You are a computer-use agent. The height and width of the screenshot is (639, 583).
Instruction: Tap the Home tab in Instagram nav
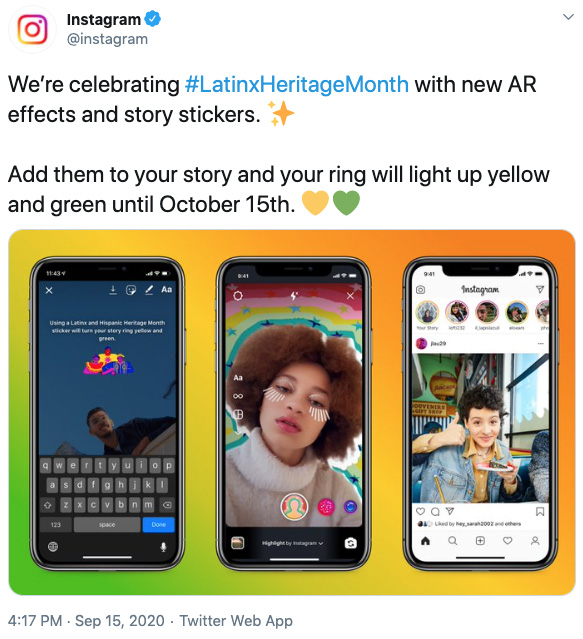click(425, 541)
